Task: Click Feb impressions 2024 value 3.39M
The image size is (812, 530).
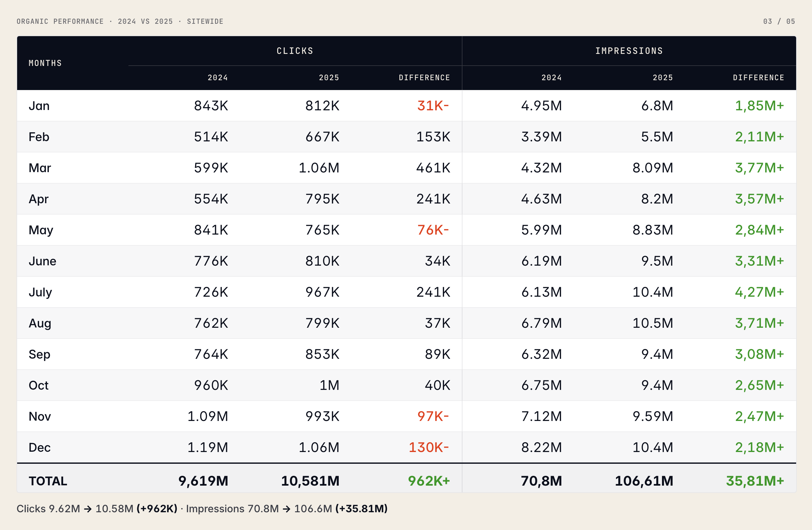Action: pyautogui.click(x=541, y=137)
